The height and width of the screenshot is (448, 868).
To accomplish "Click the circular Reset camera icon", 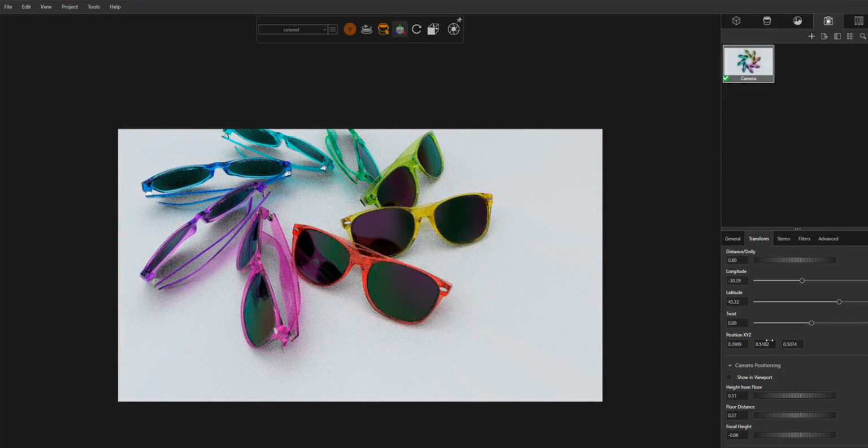I will [417, 29].
